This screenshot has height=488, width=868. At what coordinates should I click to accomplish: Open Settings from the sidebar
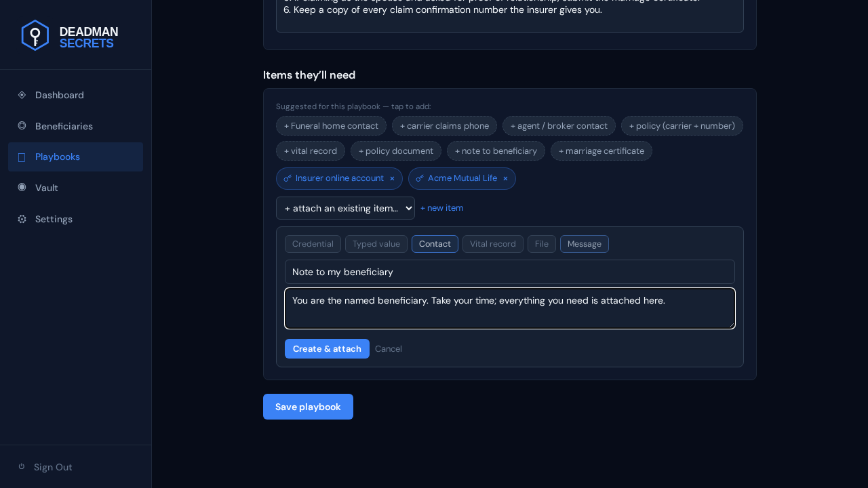75,219
